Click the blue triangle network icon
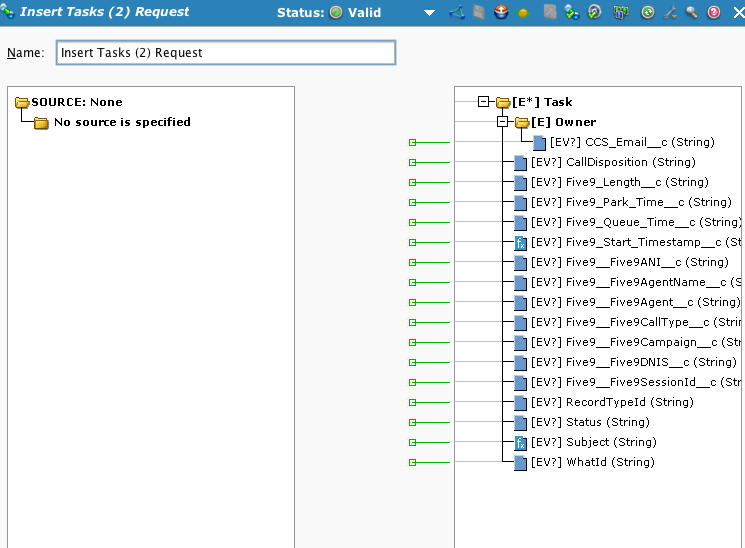 coord(457,12)
